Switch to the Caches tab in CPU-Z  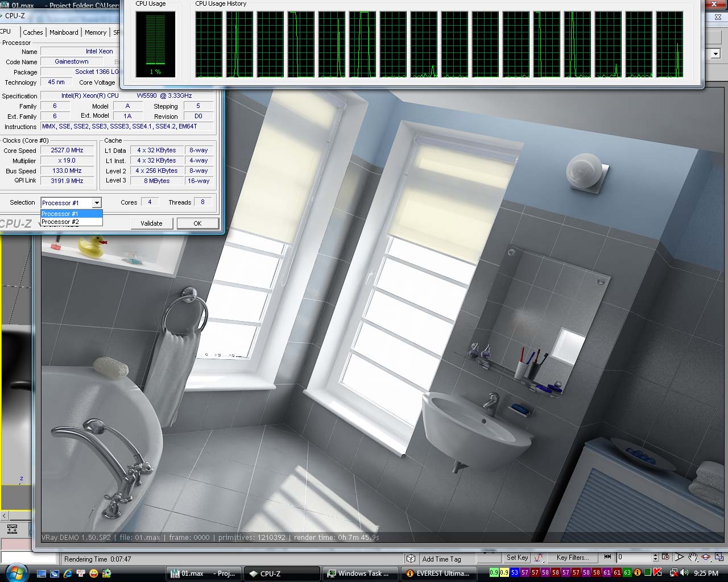(x=33, y=32)
